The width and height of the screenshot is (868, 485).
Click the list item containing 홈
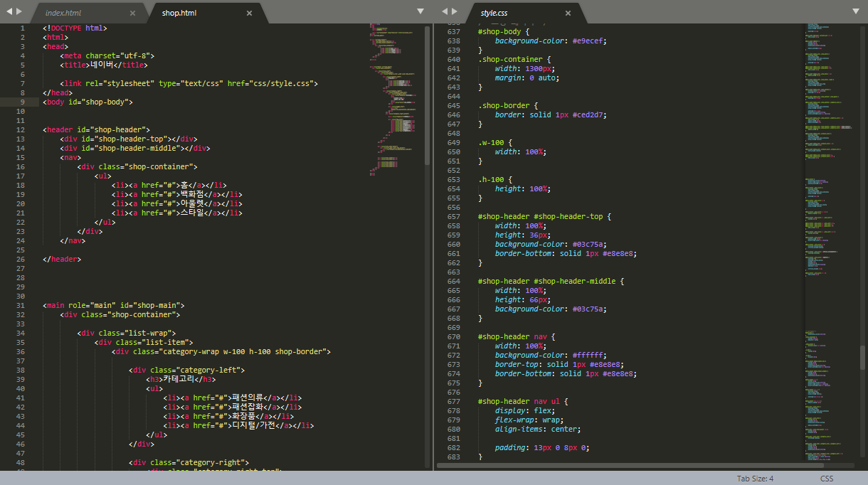[168, 185]
